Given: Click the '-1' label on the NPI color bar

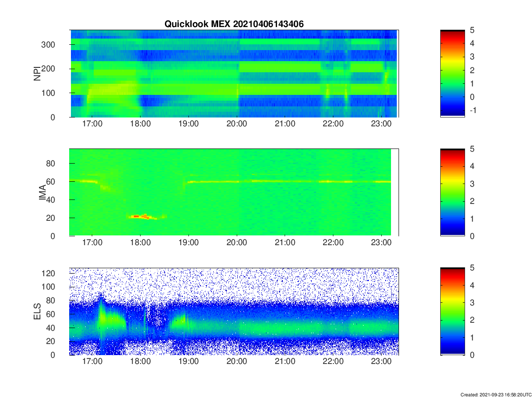Looking at the screenshot, I should (x=474, y=110).
